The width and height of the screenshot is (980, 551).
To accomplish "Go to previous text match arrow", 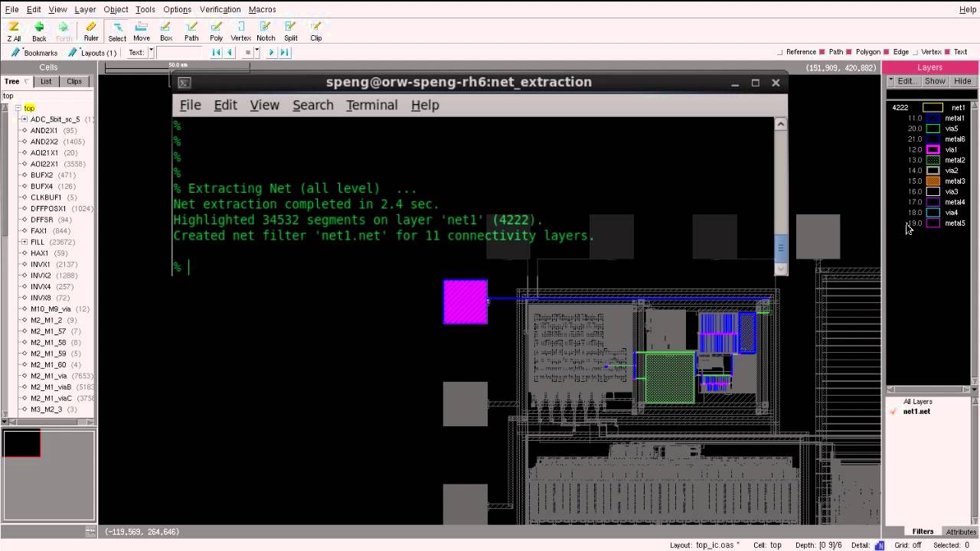I will (x=230, y=53).
